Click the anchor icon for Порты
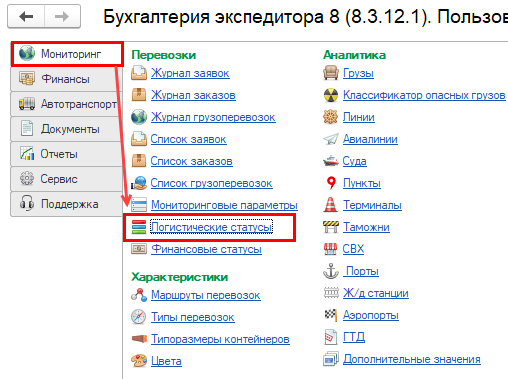This screenshot has height=379, width=508. click(331, 271)
